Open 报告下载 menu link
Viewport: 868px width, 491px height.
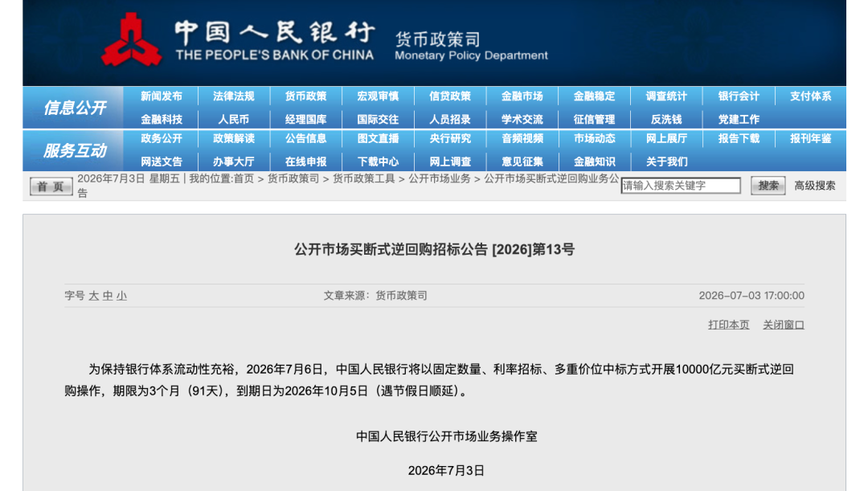(739, 138)
